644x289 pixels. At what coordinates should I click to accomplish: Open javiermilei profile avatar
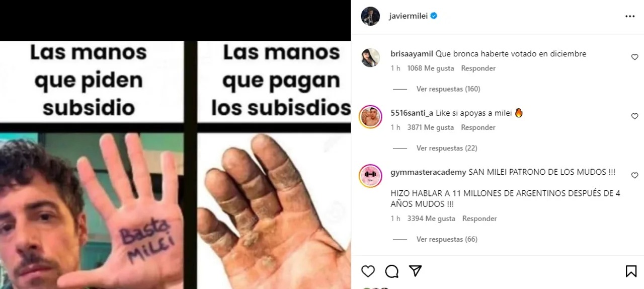(370, 16)
